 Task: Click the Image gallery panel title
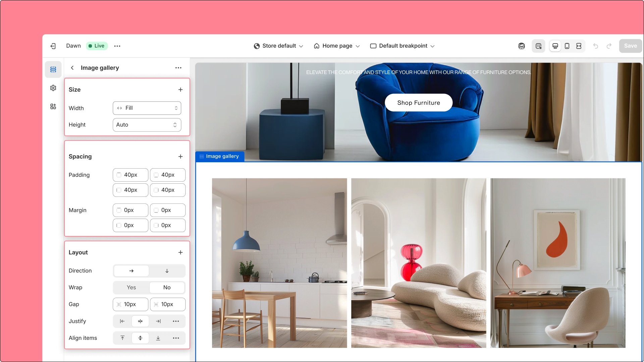(100, 68)
